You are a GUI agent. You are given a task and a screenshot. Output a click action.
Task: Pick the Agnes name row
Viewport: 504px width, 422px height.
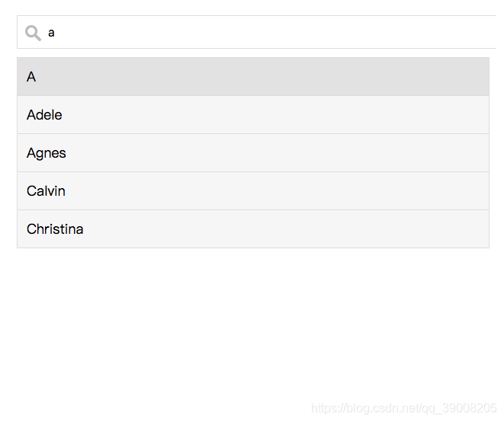pos(253,153)
